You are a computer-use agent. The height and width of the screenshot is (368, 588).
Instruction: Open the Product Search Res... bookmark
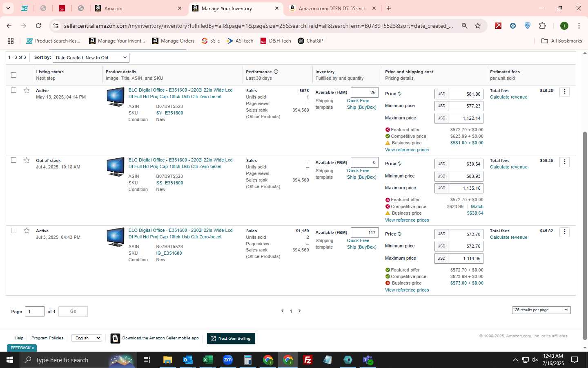pyautogui.click(x=53, y=41)
